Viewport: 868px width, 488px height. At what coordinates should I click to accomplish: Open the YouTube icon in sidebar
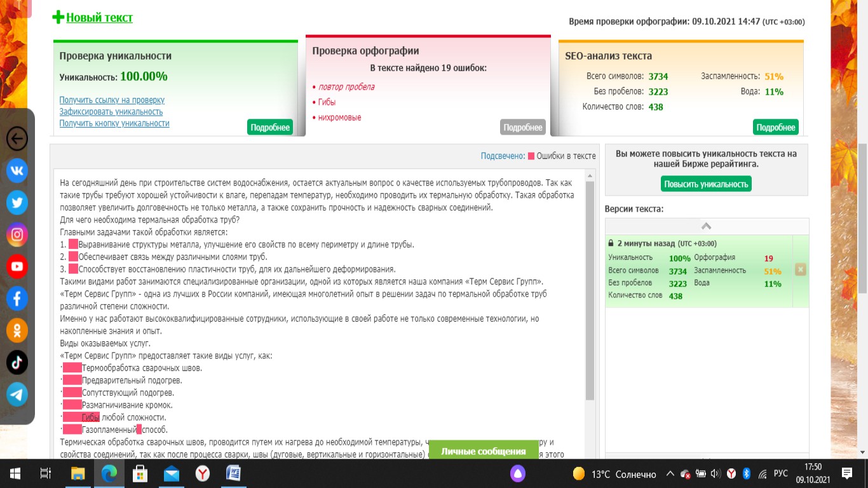tap(17, 266)
